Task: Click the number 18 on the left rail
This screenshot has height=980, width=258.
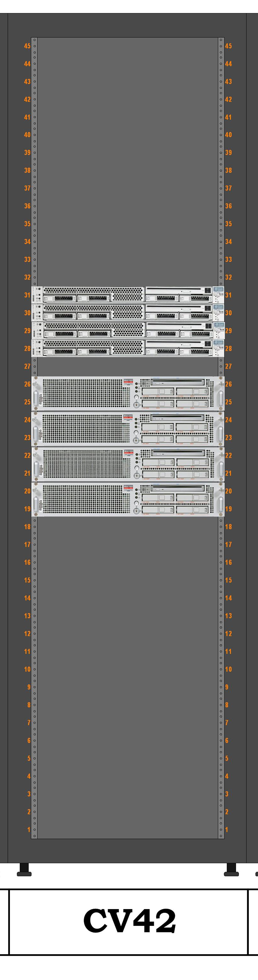Action: 27,527
